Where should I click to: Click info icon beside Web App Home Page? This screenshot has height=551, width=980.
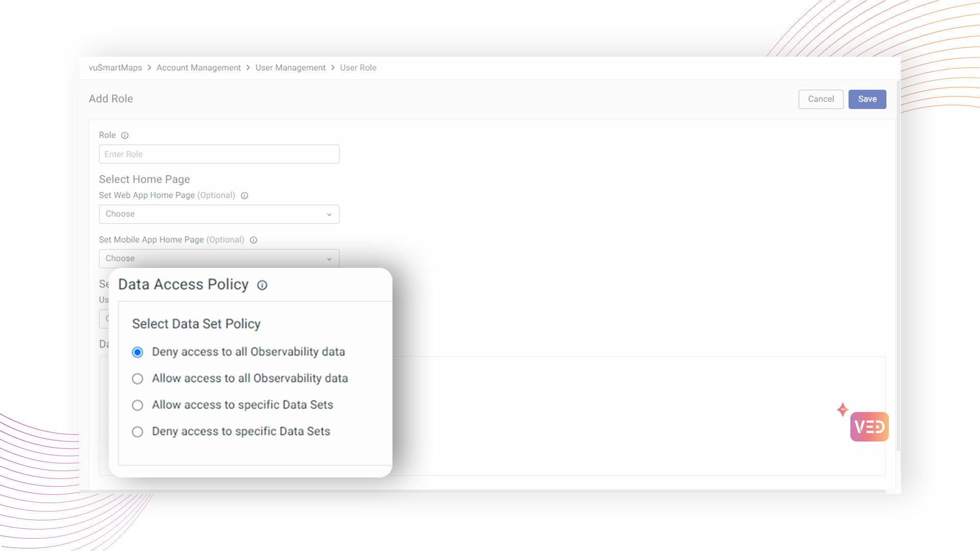coord(244,195)
